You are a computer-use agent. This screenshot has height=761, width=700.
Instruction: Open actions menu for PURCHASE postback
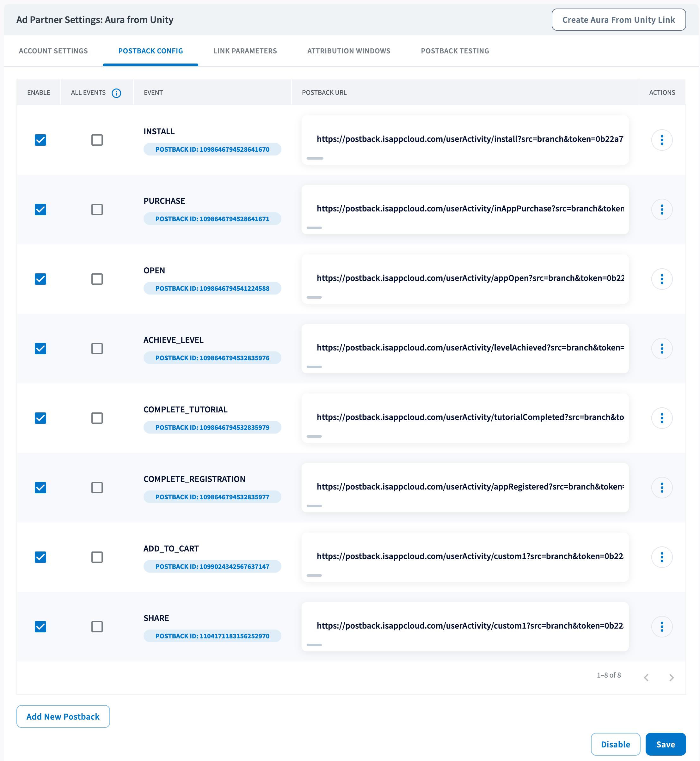click(x=661, y=209)
